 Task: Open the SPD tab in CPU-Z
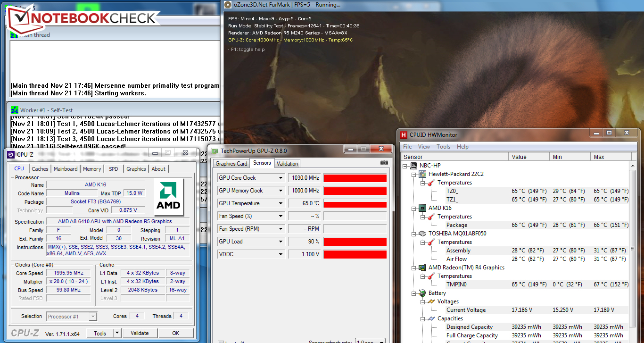coord(114,169)
